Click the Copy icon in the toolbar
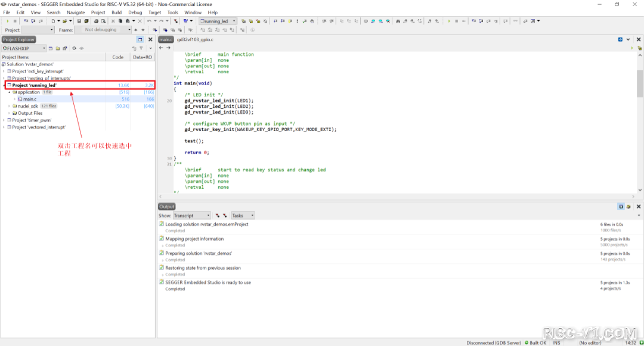 pyautogui.click(x=120, y=21)
